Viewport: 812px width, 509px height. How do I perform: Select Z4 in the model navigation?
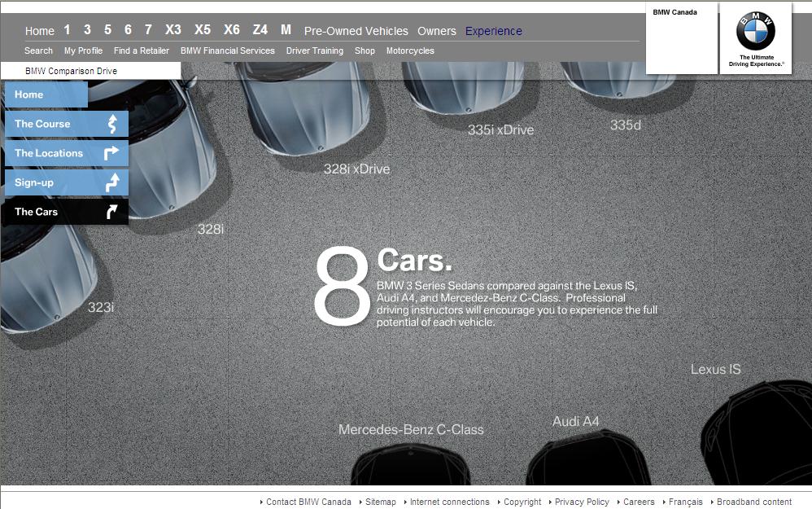[260, 30]
